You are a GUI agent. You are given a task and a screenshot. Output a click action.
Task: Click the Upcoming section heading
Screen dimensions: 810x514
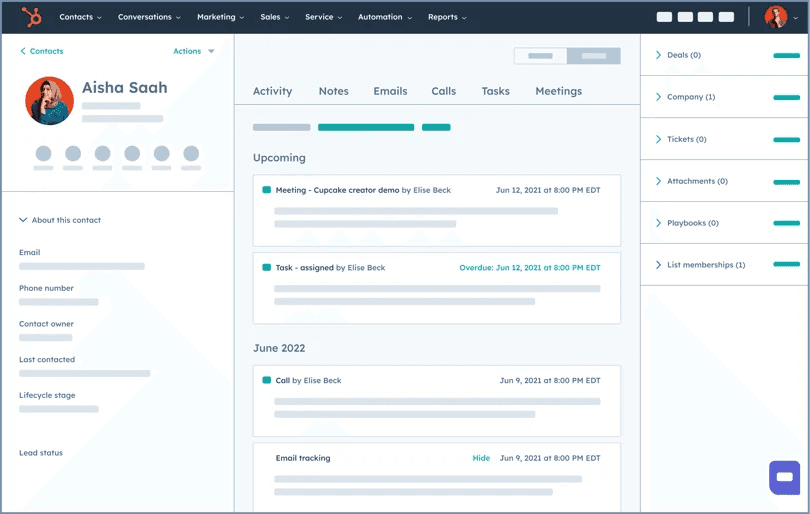pos(279,158)
